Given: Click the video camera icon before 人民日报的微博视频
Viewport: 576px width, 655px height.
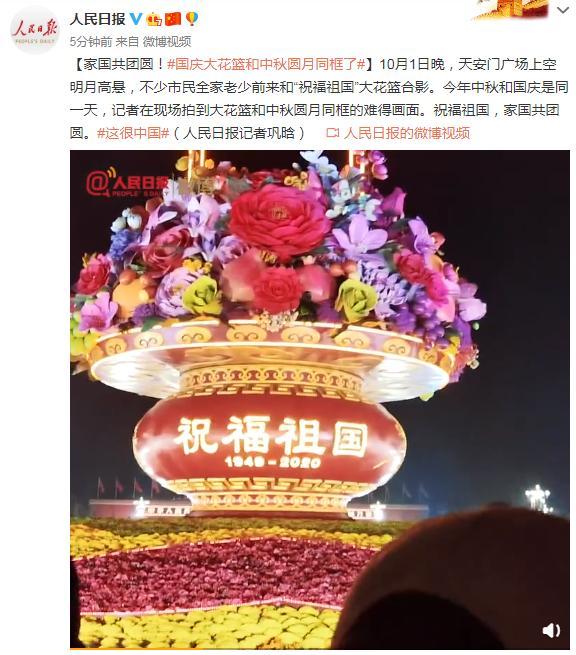Looking at the screenshot, I should [332, 133].
